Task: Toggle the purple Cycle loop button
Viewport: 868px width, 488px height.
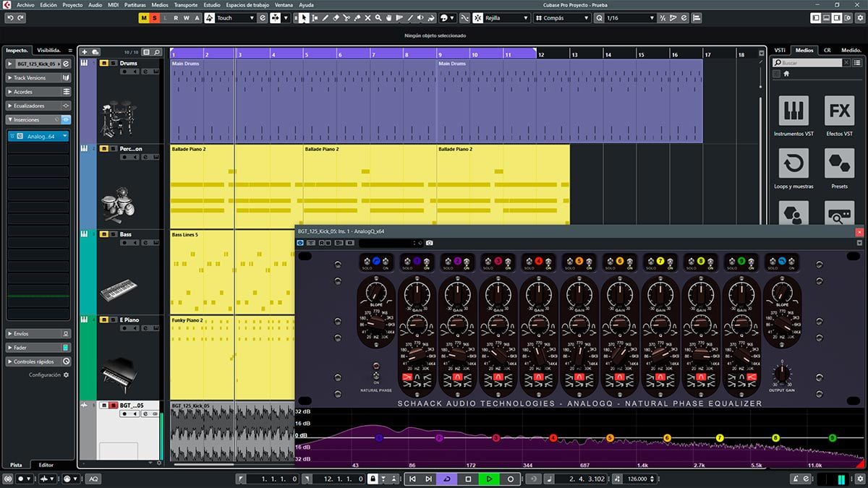Action: tap(446, 479)
